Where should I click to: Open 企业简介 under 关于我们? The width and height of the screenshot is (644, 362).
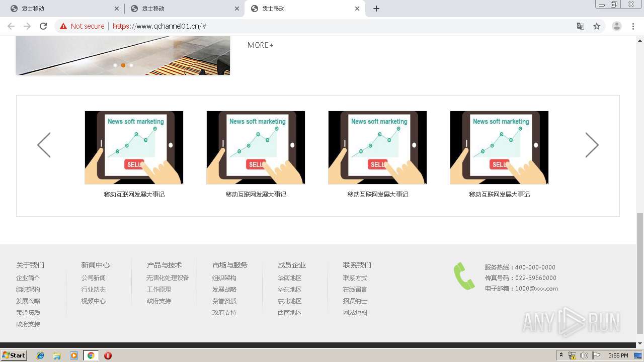point(28,278)
